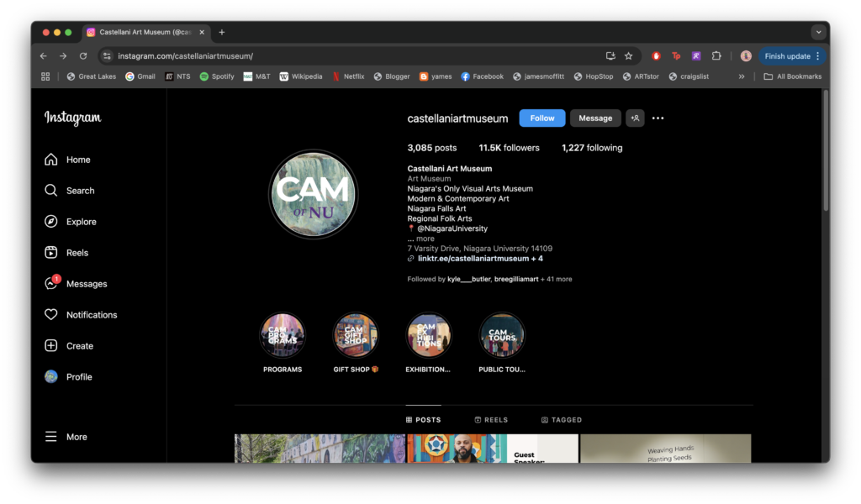The image size is (861, 504).
Task: Open the All Bookmarks folder
Action: click(793, 76)
